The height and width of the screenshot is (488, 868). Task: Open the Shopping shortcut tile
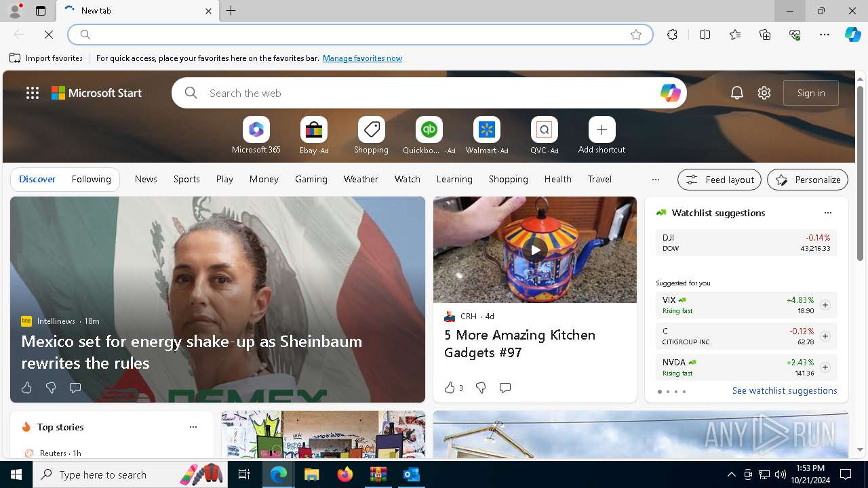pos(371,136)
